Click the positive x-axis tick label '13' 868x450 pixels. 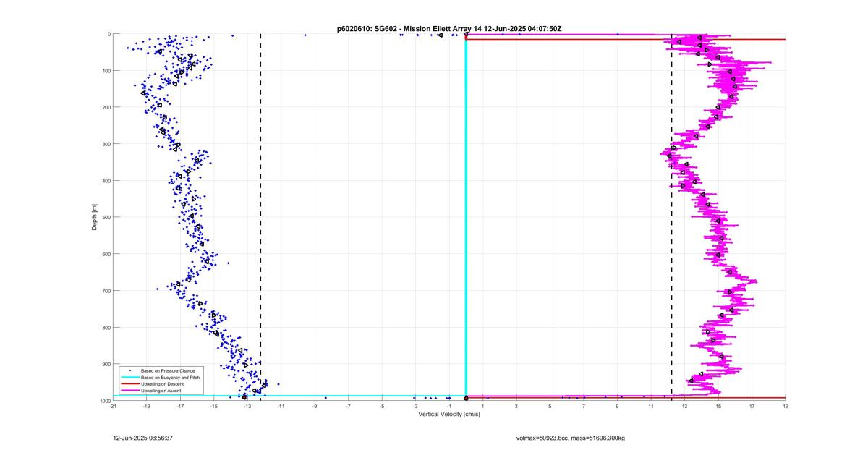point(684,406)
